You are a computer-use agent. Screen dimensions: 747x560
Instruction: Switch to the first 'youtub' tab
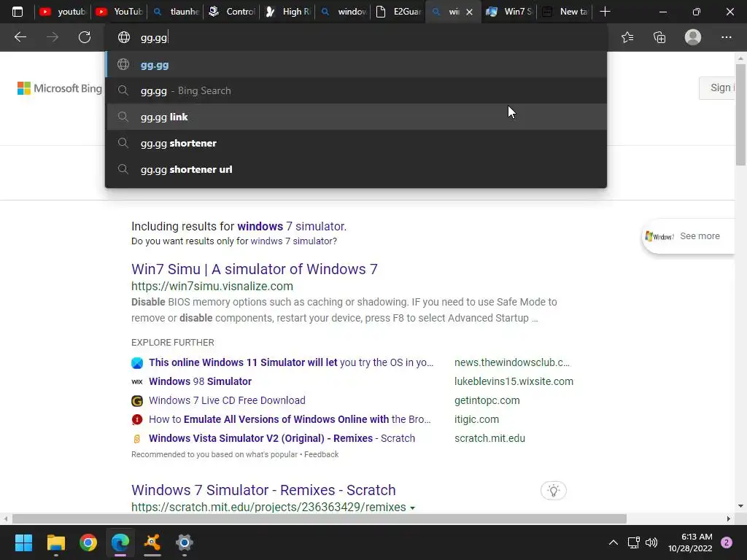(63, 12)
